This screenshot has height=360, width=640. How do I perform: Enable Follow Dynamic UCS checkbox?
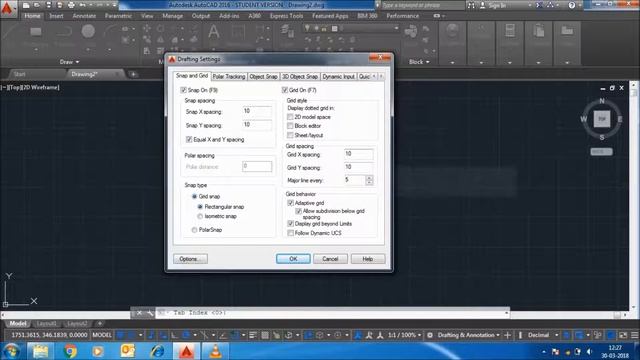coord(291,233)
